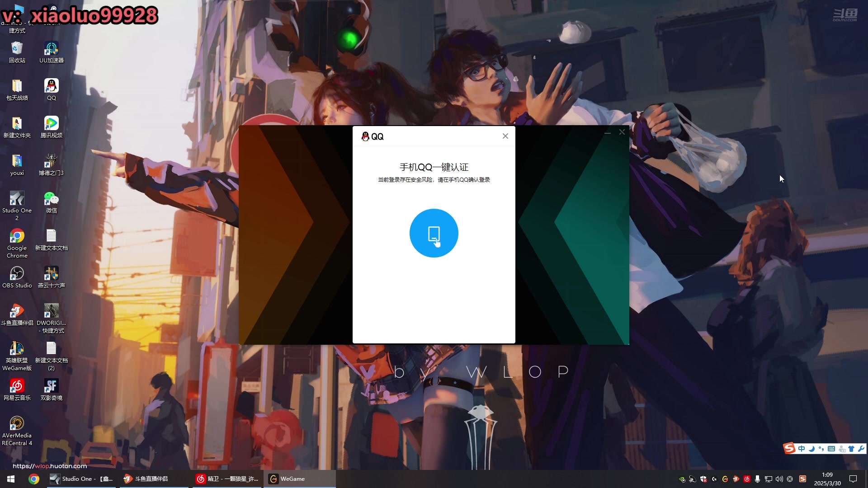Select the Recycle Bin (回收站) desktop icon
The image size is (868, 488).
click(x=17, y=52)
